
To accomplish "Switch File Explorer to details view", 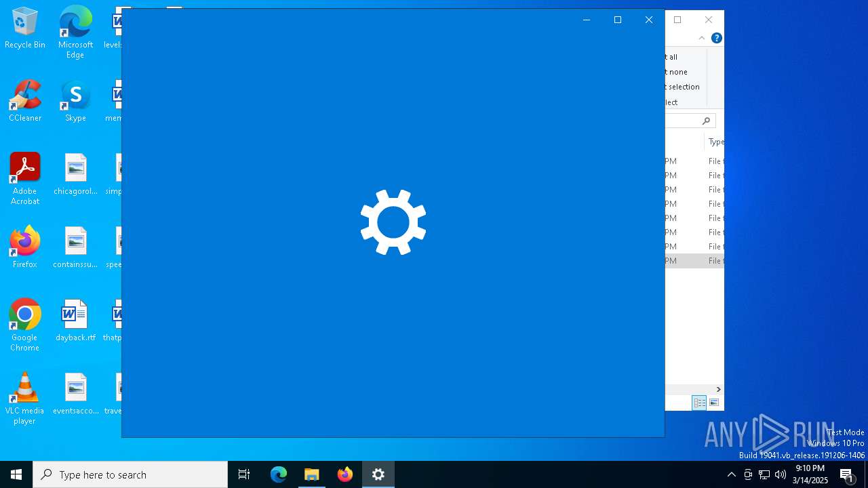I will 699,403.
